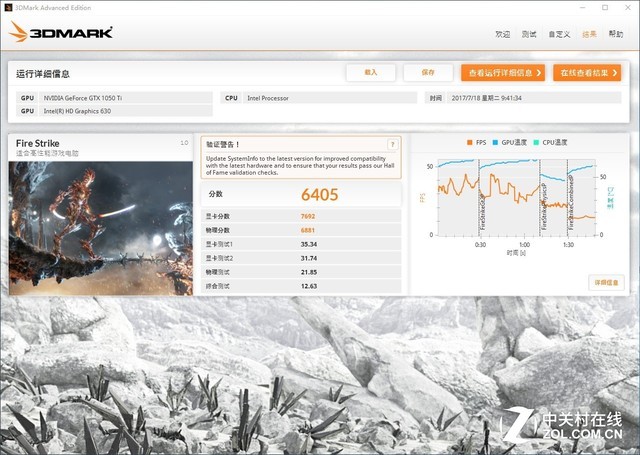Click 显卡测试1 value 35.34

pyautogui.click(x=309, y=244)
